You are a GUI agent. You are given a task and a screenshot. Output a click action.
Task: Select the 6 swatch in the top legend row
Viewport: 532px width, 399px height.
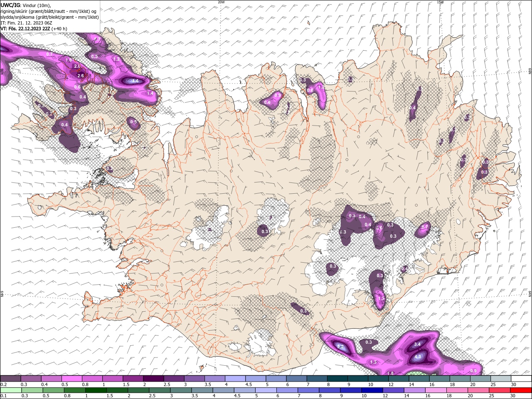[297, 379]
